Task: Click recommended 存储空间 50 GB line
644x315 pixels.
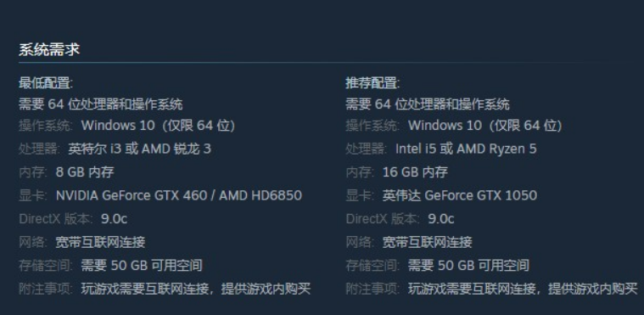Action: click(438, 266)
